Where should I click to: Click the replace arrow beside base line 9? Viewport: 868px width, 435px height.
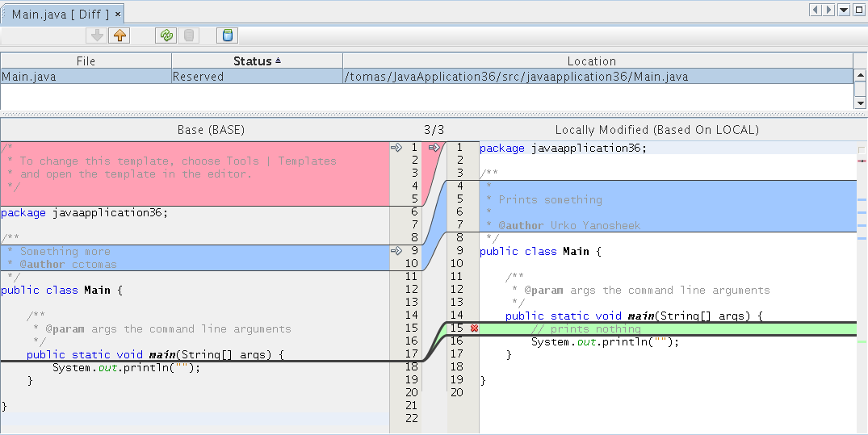coord(396,251)
